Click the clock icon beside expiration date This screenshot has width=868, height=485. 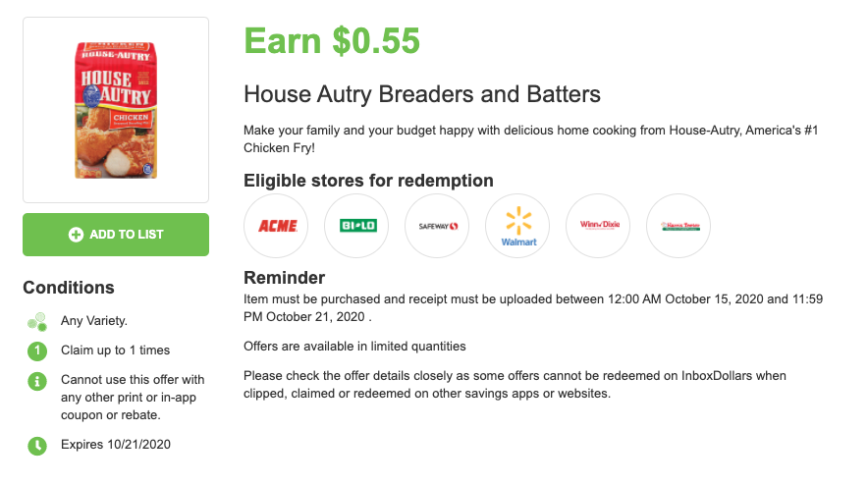(x=36, y=445)
